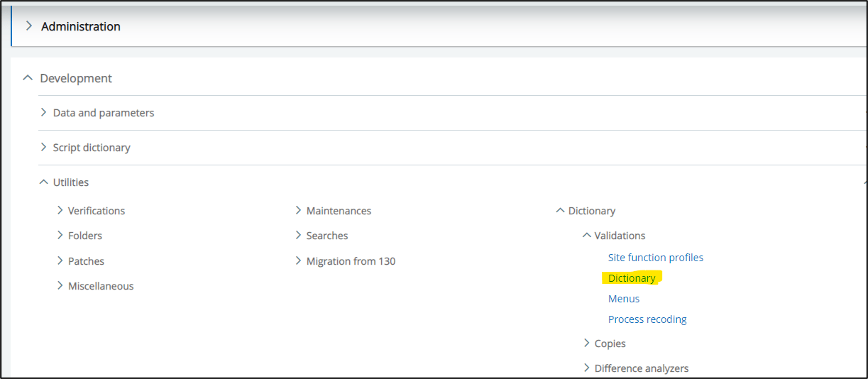Viewport: 868px width, 379px height.
Task: Expand the Miscellaneous submenu
Action: (x=100, y=286)
